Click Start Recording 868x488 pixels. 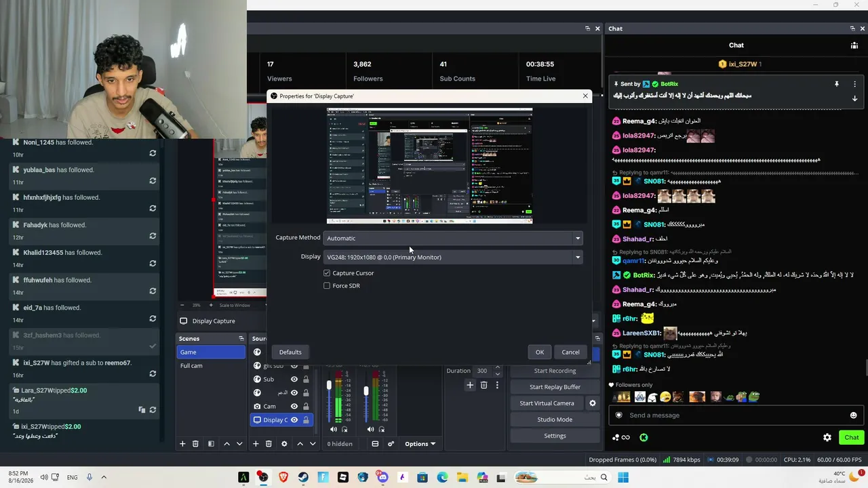555,371
